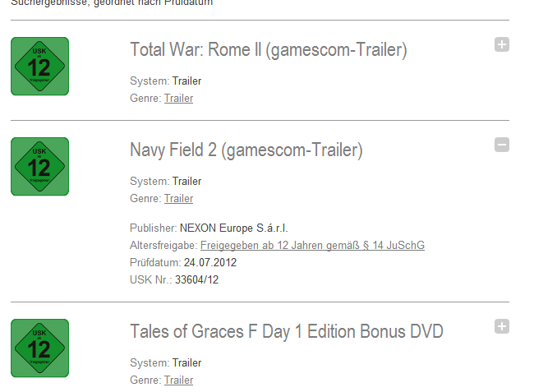Click System Trailer text under Navy Field 2
534x392 pixels.
click(186, 182)
